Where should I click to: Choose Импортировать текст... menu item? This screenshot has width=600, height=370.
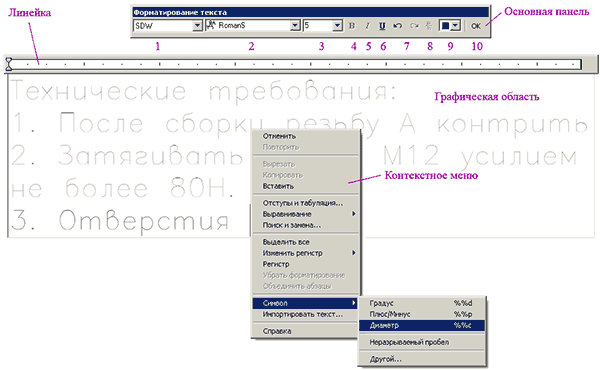point(305,314)
